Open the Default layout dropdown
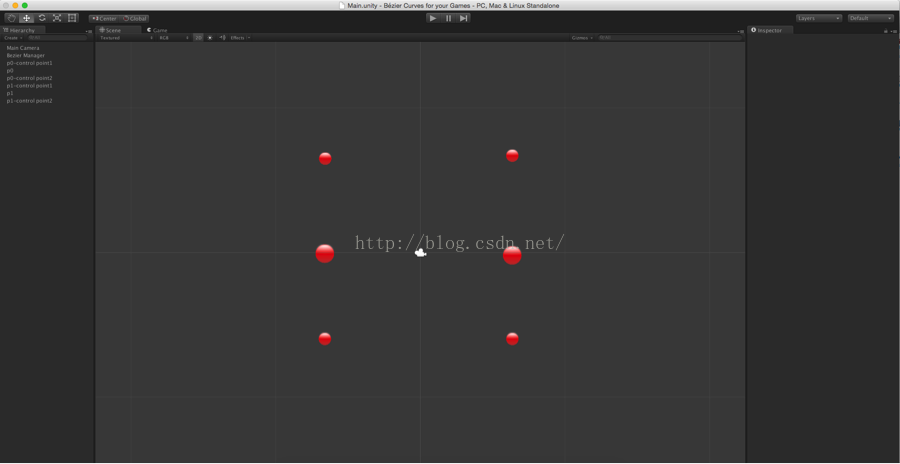This screenshot has height=464, width=900. pos(871,18)
